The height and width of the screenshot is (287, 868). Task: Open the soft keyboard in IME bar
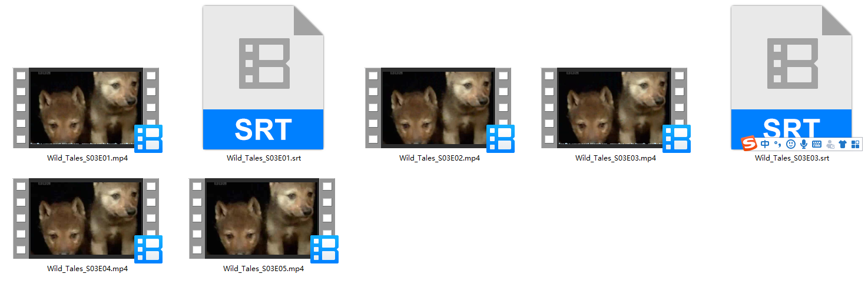pyautogui.click(x=817, y=144)
